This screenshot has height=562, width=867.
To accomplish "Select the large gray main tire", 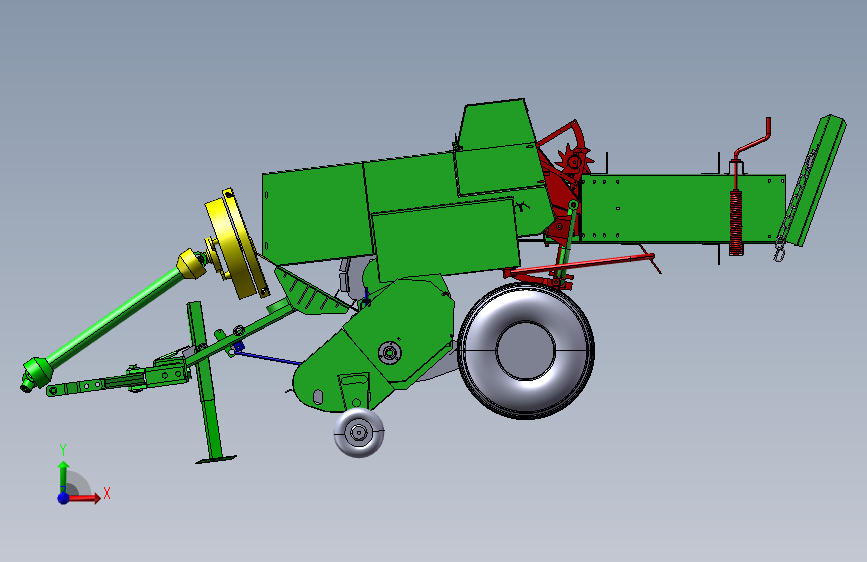I will [x=526, y=351].
